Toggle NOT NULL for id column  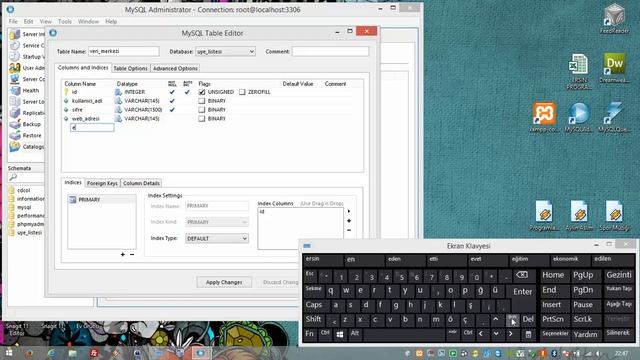pos(172,92)
